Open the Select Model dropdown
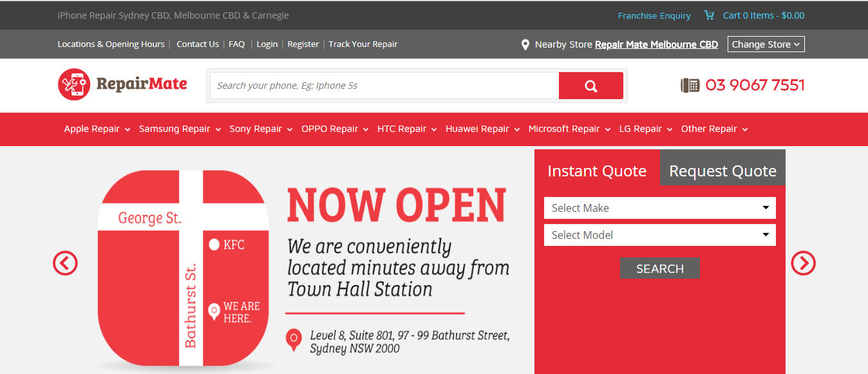The image size is (868, 374). click(659, 235)
